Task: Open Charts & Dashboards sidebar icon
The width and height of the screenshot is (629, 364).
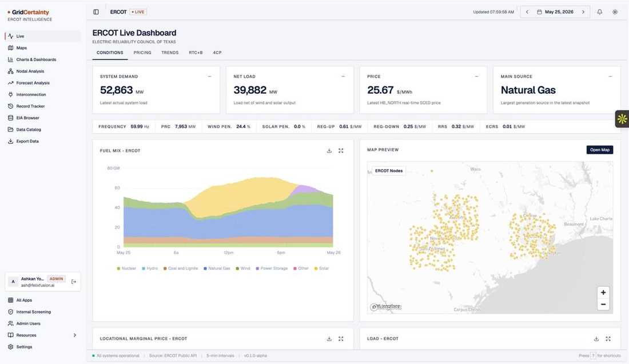Action: pyautogui.click(x=10, y=59)
